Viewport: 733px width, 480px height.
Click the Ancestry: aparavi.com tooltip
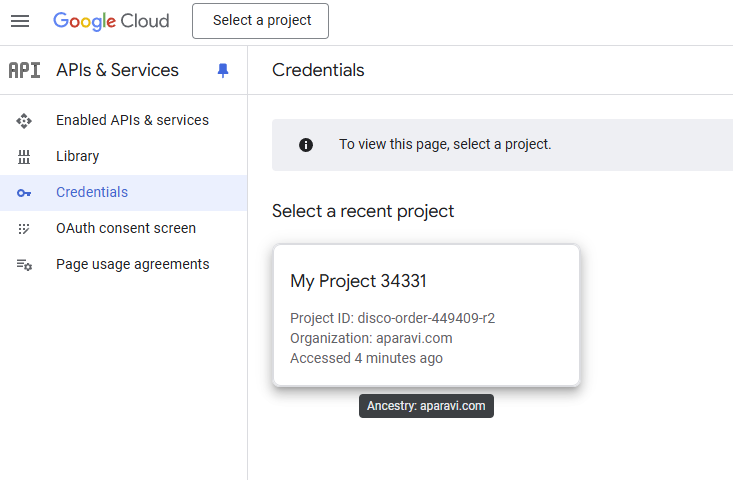coord(426,406)
